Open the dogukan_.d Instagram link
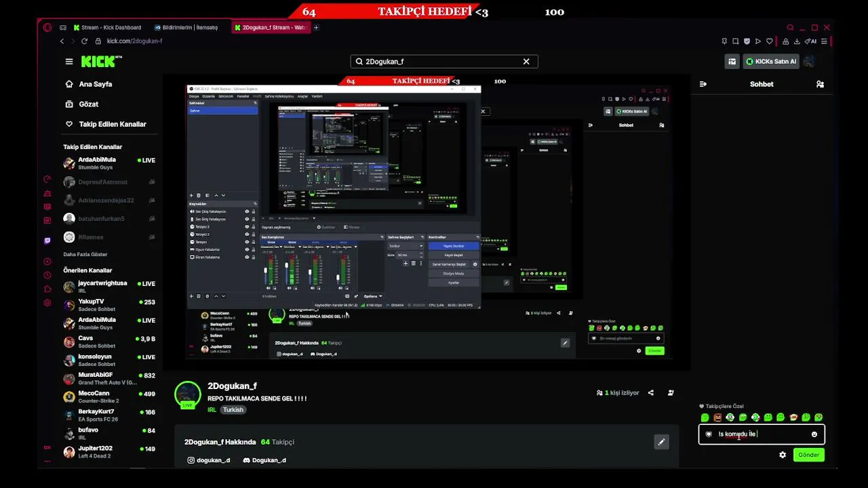 [208, 460]
